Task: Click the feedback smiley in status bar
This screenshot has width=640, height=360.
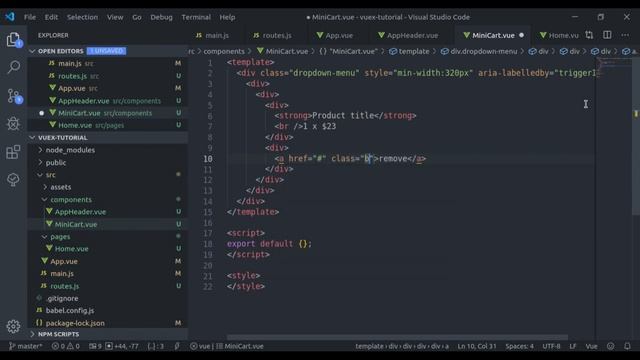Action: click(x=611, y=346)
